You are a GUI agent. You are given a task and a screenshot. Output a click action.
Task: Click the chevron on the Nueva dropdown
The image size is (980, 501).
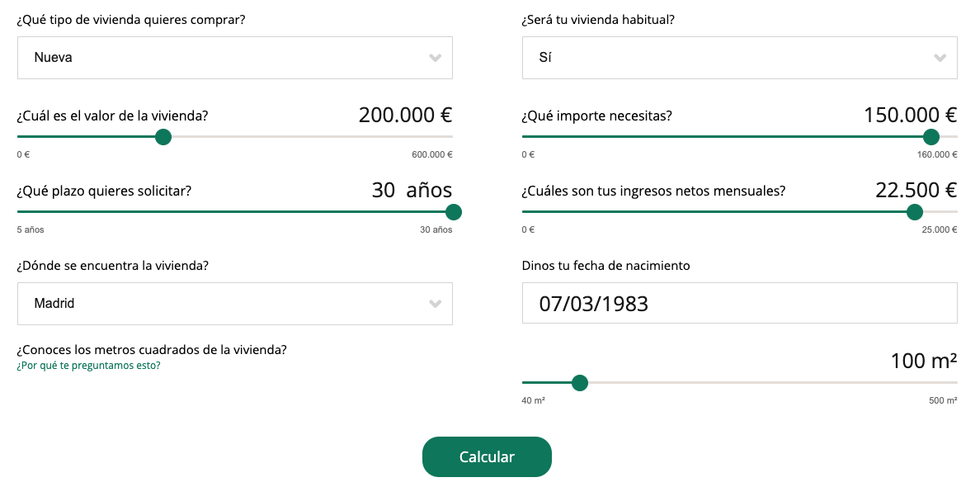pyautogui.click(x=436, y=57)
